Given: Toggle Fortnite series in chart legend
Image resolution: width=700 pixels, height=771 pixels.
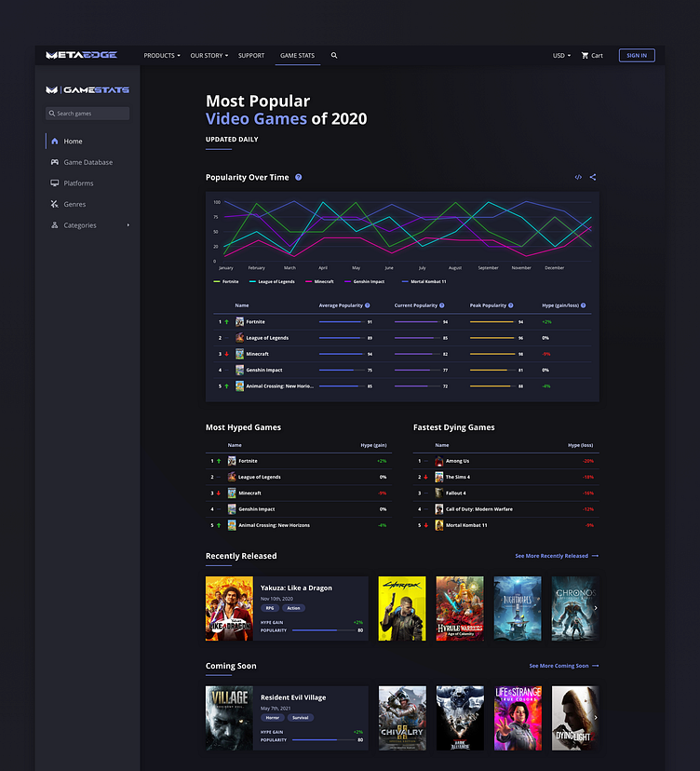Looking at the screenshot, I should [x=226, y=282].
